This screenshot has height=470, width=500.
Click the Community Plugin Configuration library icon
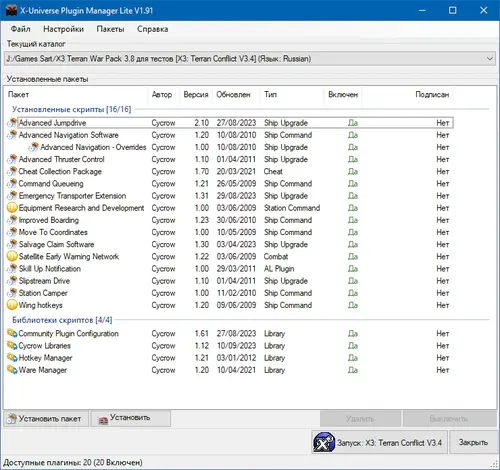[12, 333]
